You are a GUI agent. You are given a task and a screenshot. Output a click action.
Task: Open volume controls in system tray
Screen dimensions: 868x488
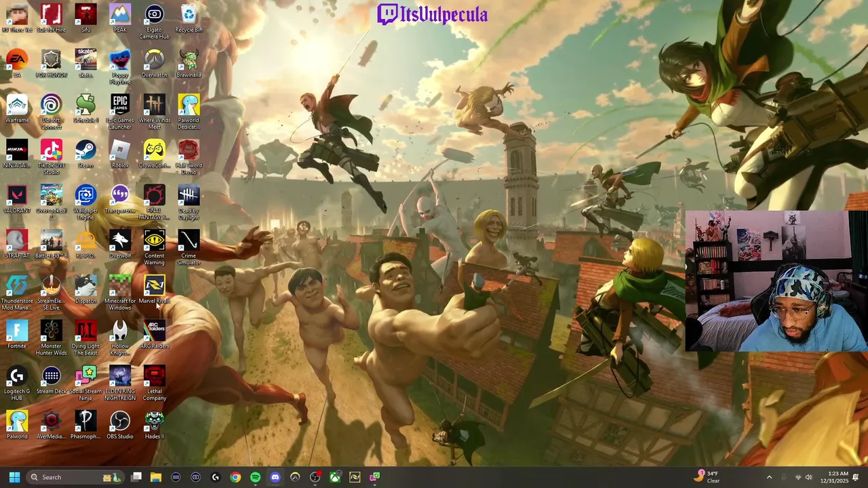pos(808,477)
